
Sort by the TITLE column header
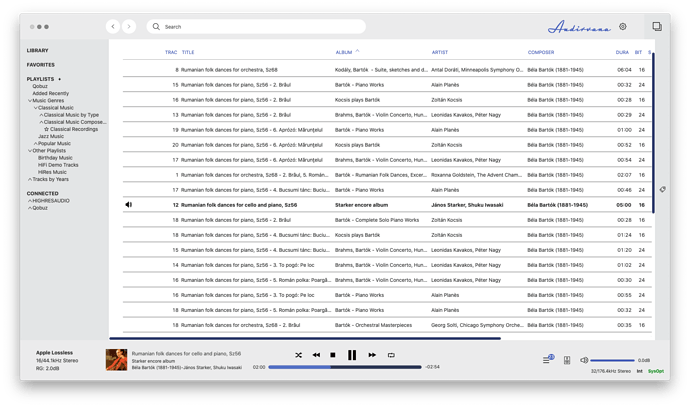188,52
